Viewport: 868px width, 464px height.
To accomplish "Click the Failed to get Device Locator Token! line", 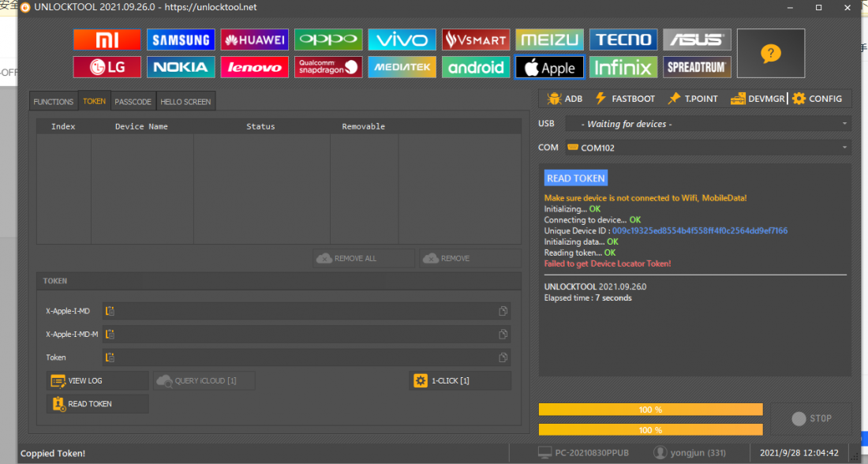I will click(608, 264).
